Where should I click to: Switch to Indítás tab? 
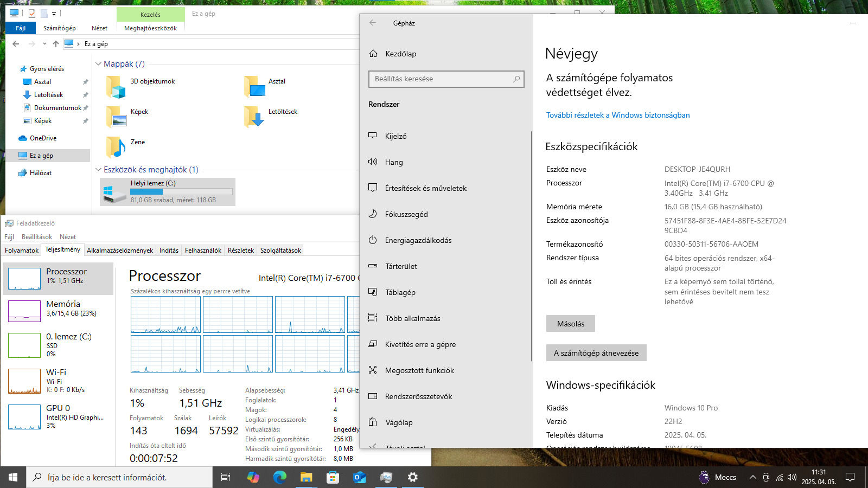pyautogui.click(x=169, y=251)
